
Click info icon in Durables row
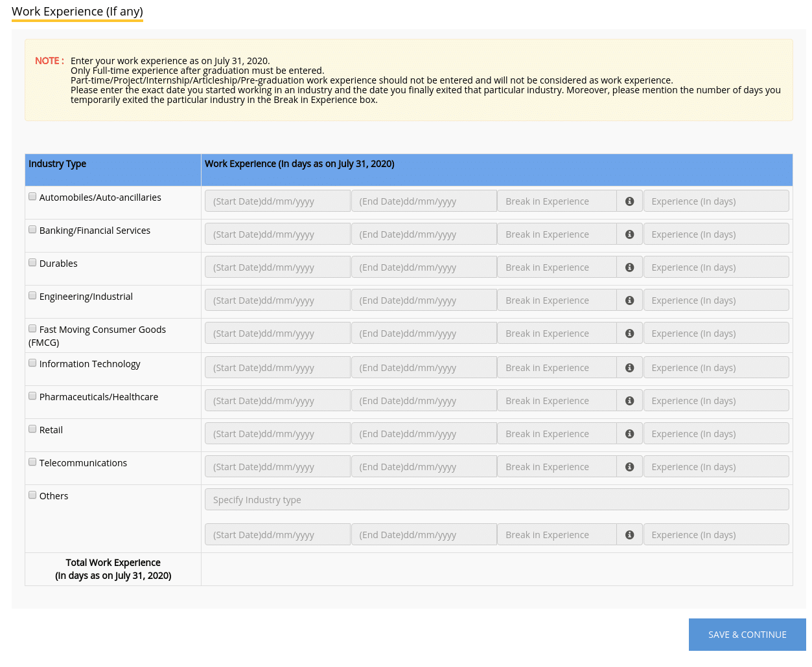(x=629, y=267)
